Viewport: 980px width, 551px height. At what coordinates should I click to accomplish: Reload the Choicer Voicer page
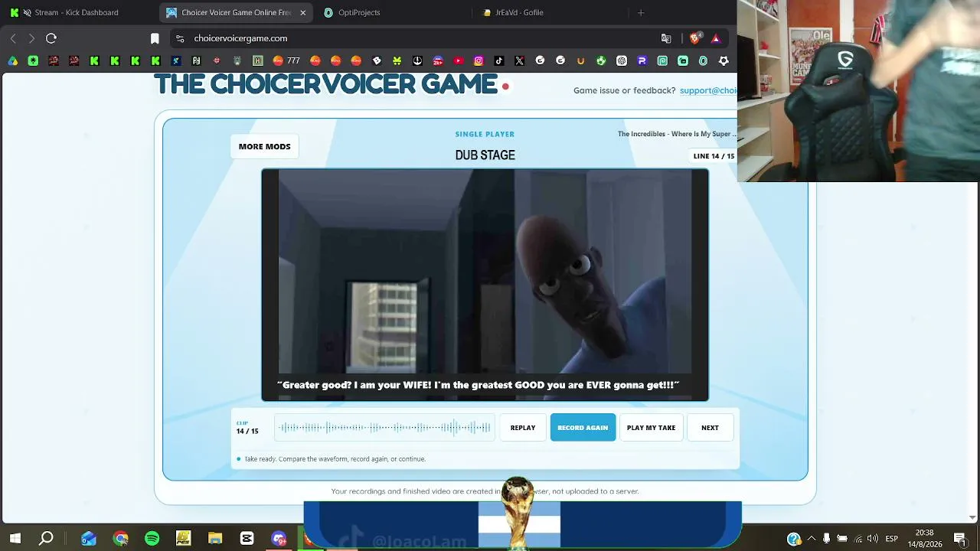[51, 38]
